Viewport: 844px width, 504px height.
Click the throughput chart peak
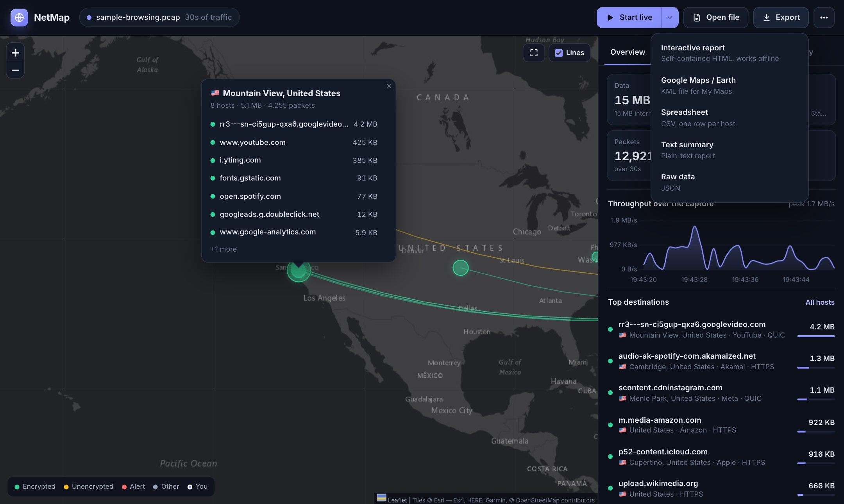point(695,227)
